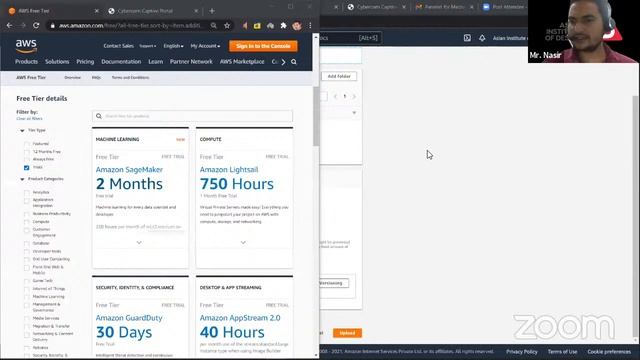Open the Support dropdown
Viewport: 640px width, 360px height.
[x=148, y=46]
